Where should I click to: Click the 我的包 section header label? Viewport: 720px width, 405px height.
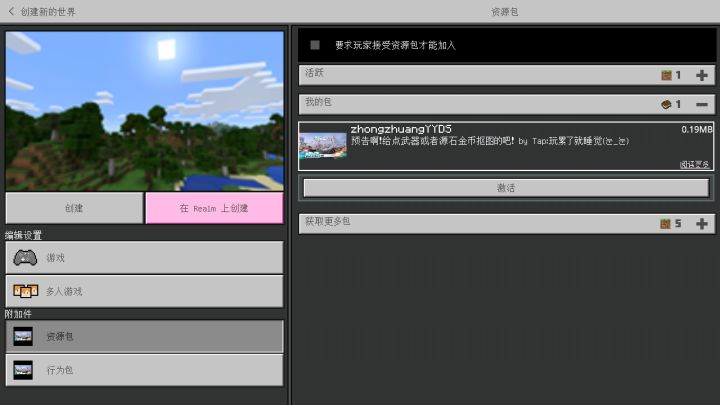(318, 102)
